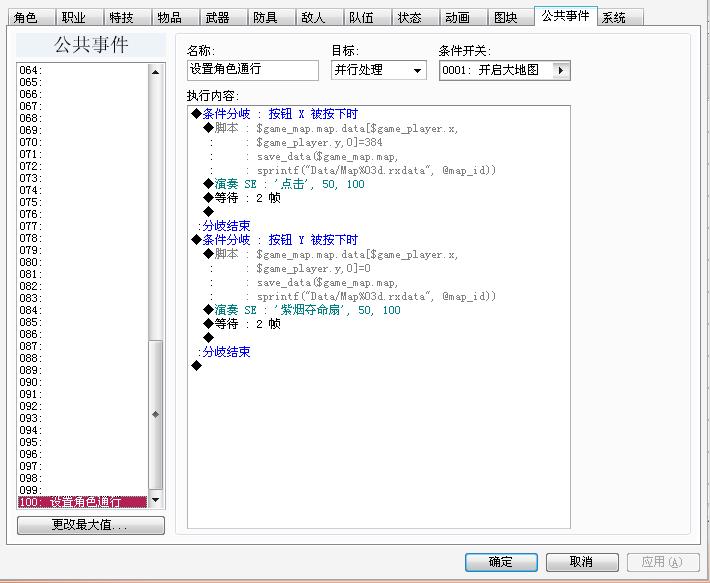This screenshot has height=583, width=710.
Task: Select the 条件分歧：按钮 X 被按下时 line
Action: [274, 114]
